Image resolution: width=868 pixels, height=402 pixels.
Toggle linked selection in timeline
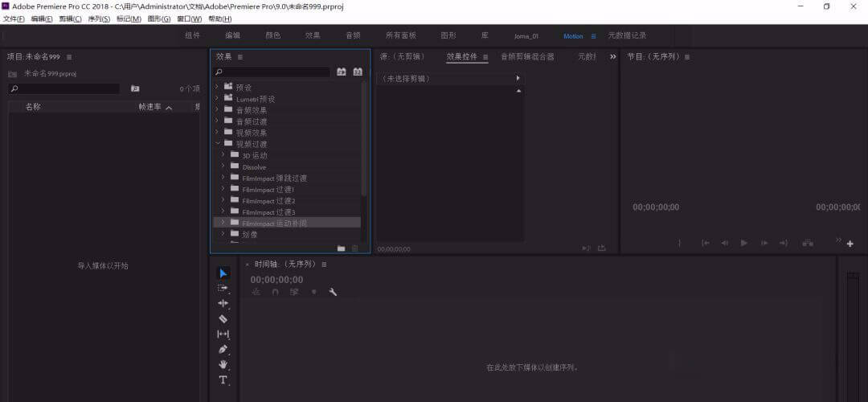click(294, 292)
